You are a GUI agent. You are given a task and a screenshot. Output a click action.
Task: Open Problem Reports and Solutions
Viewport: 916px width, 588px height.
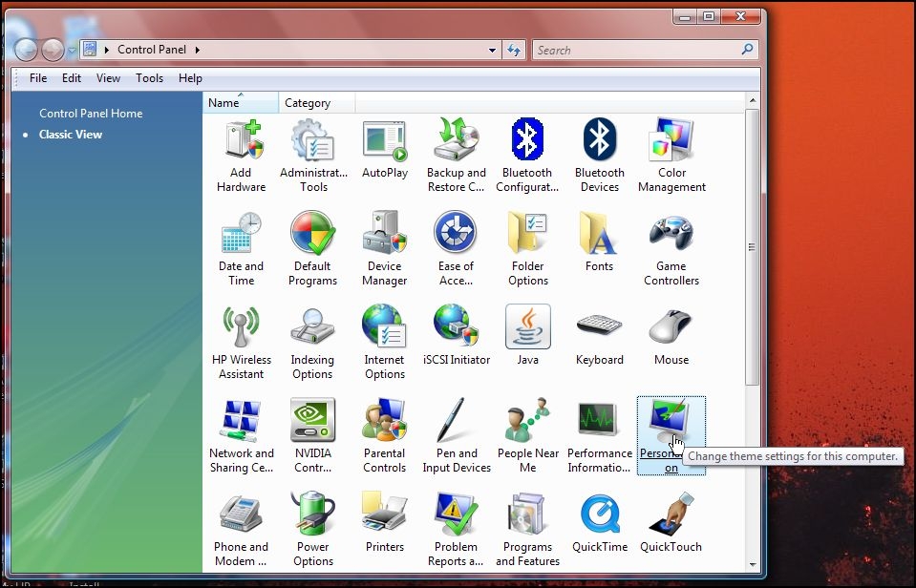click(456, 530)
